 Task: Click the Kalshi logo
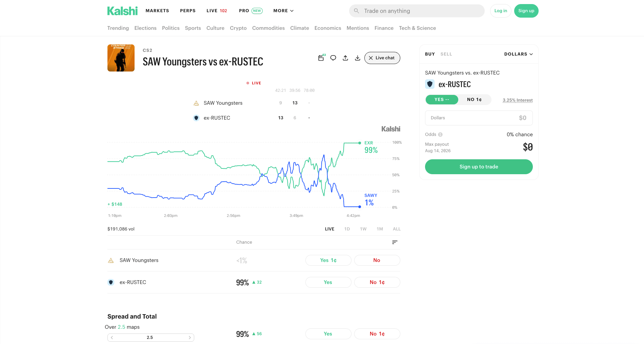[x=122, y=11]
